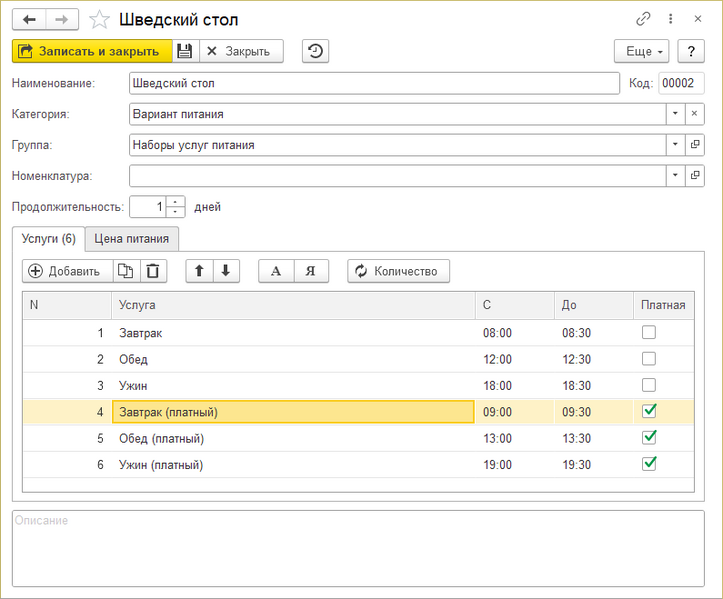Open the Еще menu
The height and width of the screenshot is (599, 723).
tap(641, 51)
